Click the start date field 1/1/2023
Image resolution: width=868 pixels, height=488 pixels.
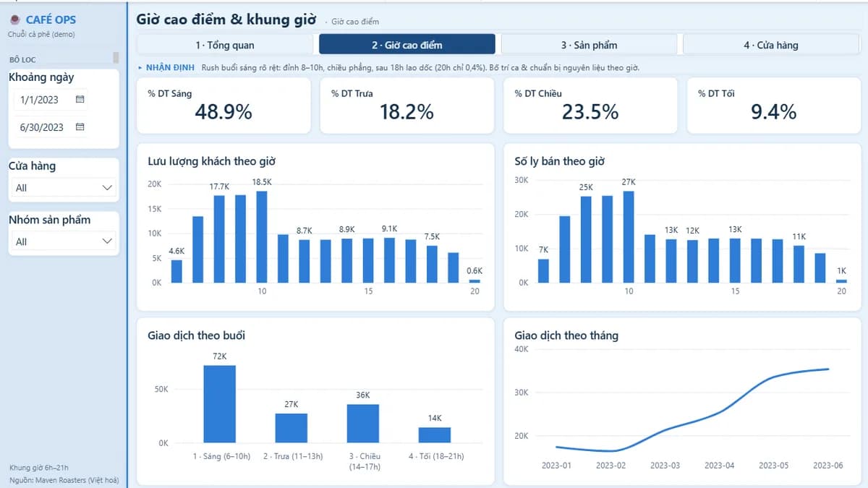tap(43, 100)
